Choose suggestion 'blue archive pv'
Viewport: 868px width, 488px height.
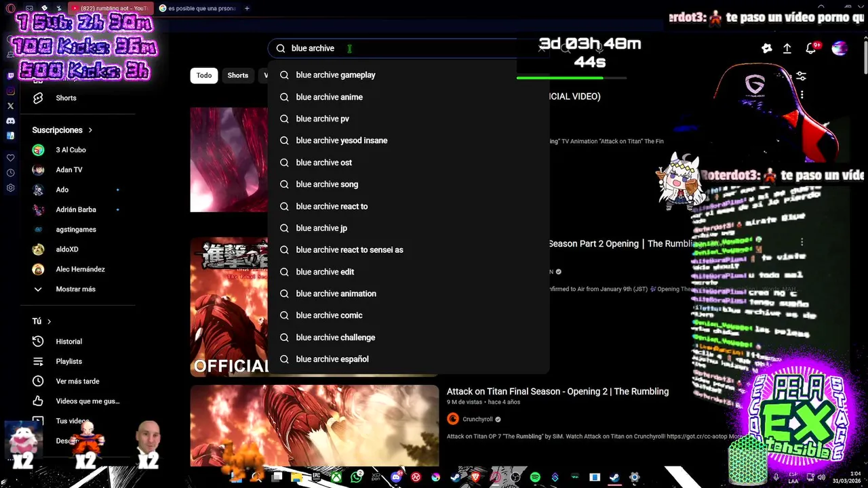click(x=408, y=119)
